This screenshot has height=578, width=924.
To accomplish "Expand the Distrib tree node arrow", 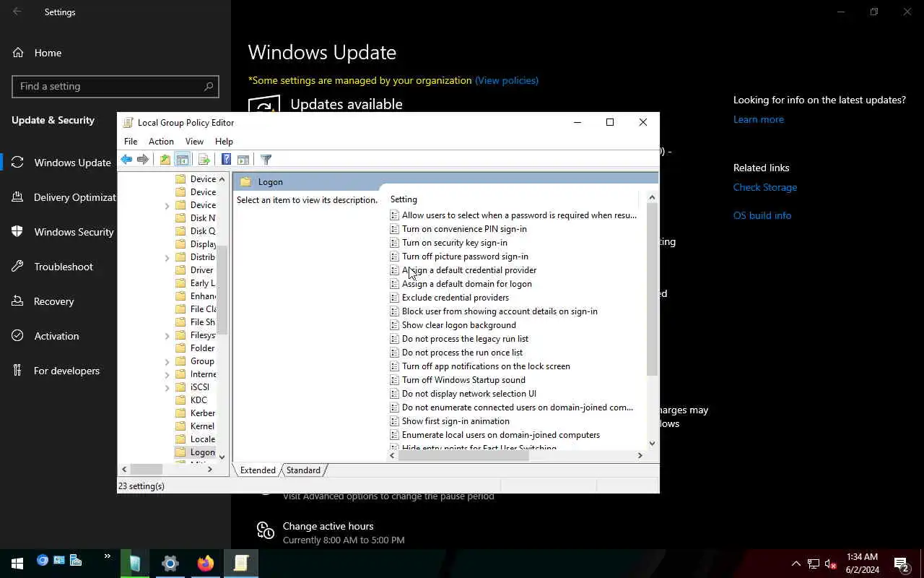I will click(x=167, y=258).
